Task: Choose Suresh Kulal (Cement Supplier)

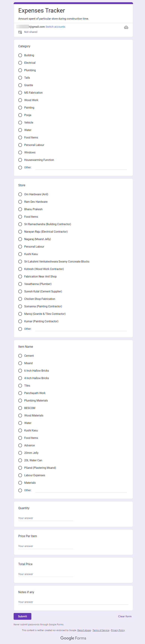Action: click(20, 291)
